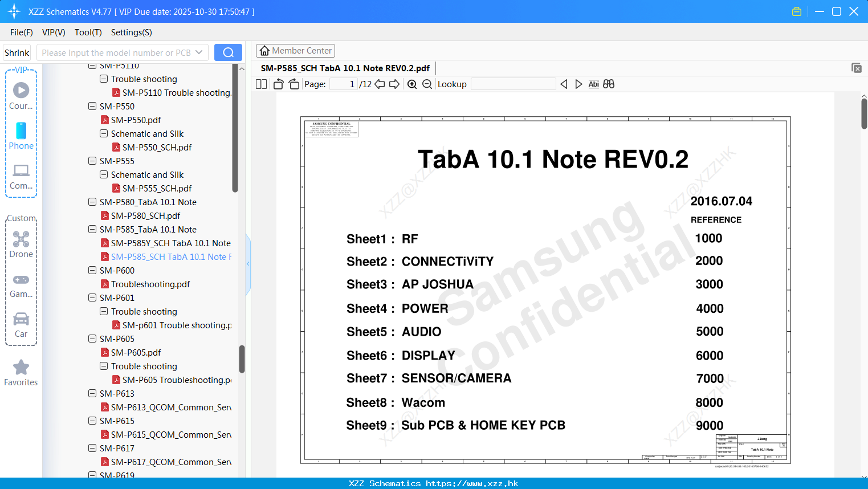Collapse SM-P550 Schematic and Silk folder
Image resolution: width=868 pixels, height=489 pixels.
(104, 133)
